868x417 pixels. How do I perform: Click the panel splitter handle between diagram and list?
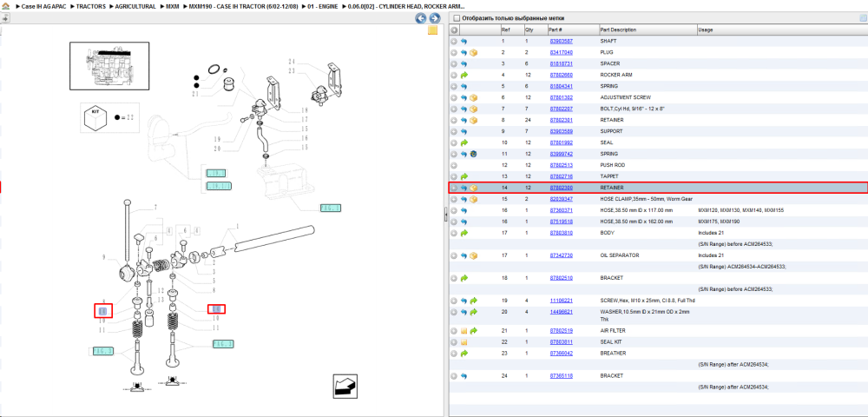[445, 215]
